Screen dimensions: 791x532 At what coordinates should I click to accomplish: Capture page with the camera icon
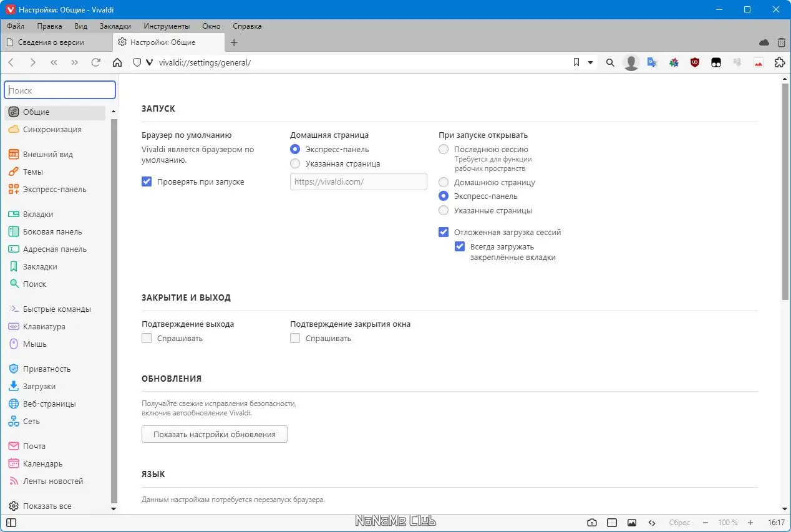[592, 523]
